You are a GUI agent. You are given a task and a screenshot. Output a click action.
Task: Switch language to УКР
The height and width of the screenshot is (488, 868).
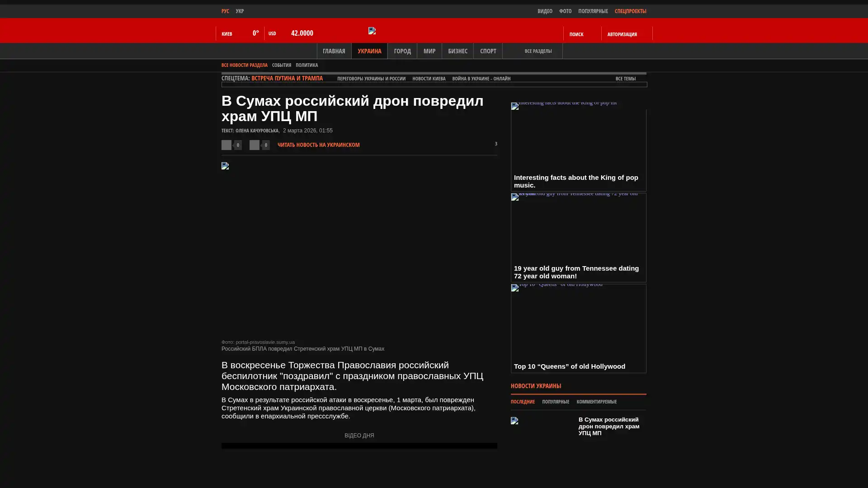240,11
